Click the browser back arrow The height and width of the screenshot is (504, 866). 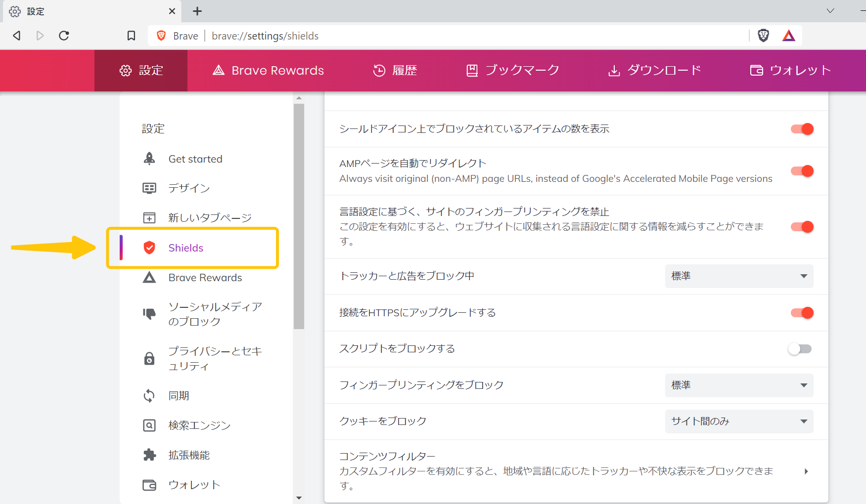click(x=17, y=36)
